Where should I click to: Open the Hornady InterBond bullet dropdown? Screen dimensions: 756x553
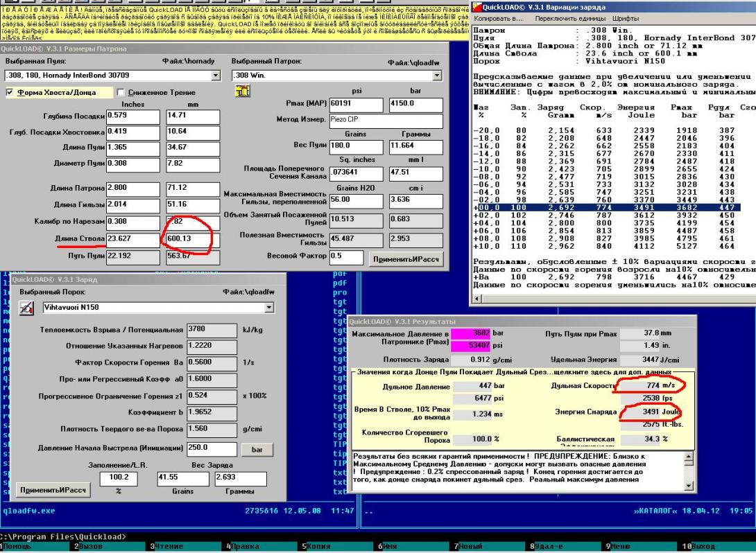point(214,75)
